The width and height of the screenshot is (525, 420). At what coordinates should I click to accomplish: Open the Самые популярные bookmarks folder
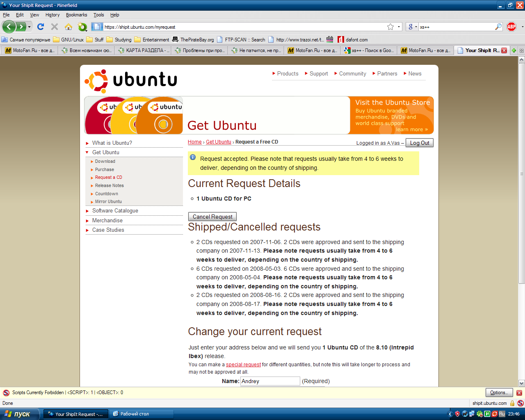tap(26, 40)
